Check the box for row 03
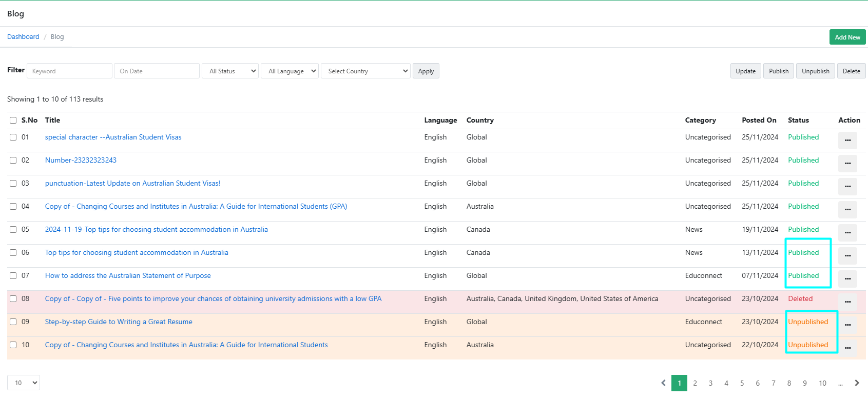Viewport: 868px width, 420px height. click(x=13, y=184)
